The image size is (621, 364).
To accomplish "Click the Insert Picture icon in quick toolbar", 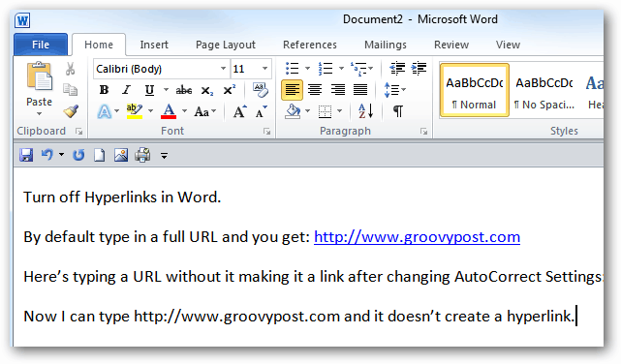I will tap(121, 155).
